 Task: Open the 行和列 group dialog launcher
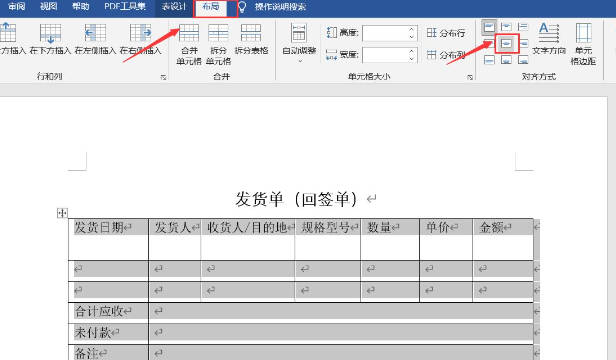pyautogui.click(x=163, y=77)
